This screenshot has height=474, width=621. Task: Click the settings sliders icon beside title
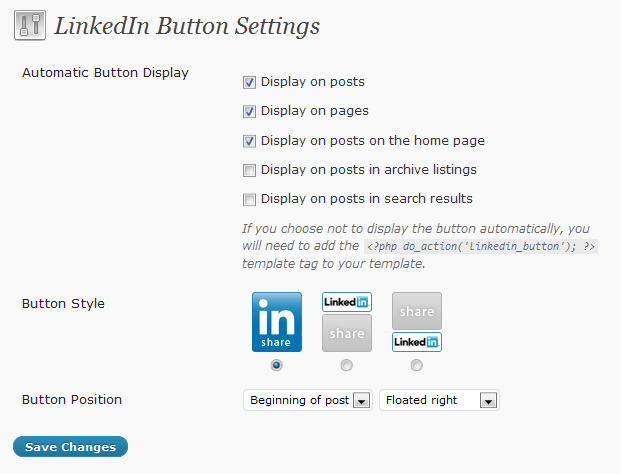click(x=30, y=25)
